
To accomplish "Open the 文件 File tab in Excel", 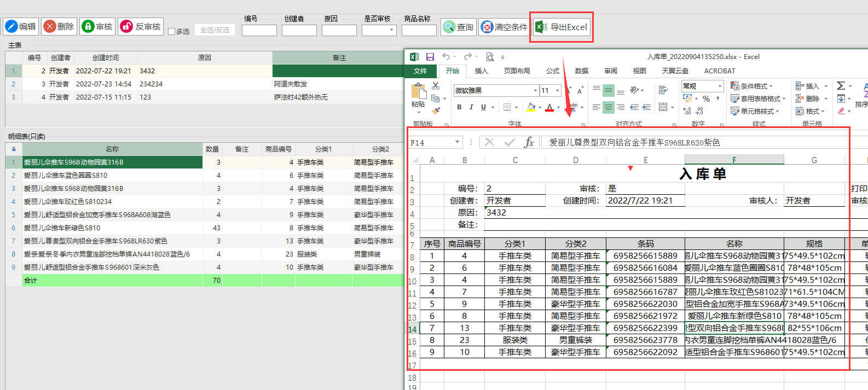I will tap(420, 71).
